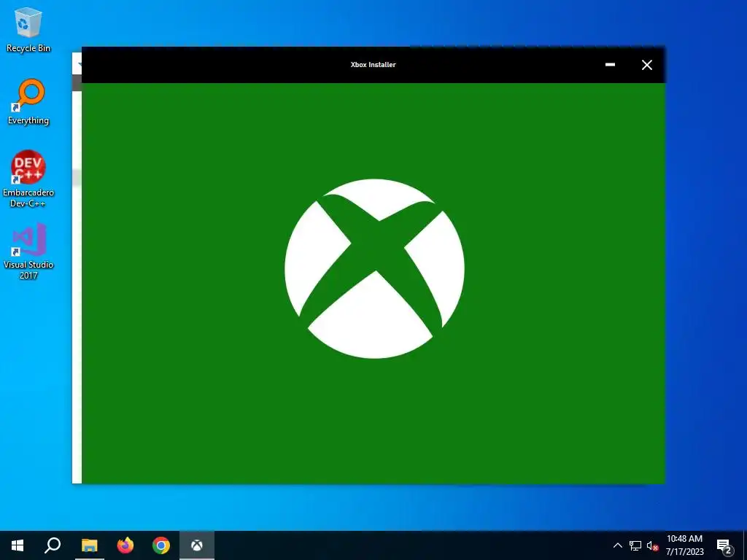Image resolution: width=747 pixels, height=560 pixels.
Task: Open the taskbar search magnifier
Action: pyautogui.click(x=53, y=545)
